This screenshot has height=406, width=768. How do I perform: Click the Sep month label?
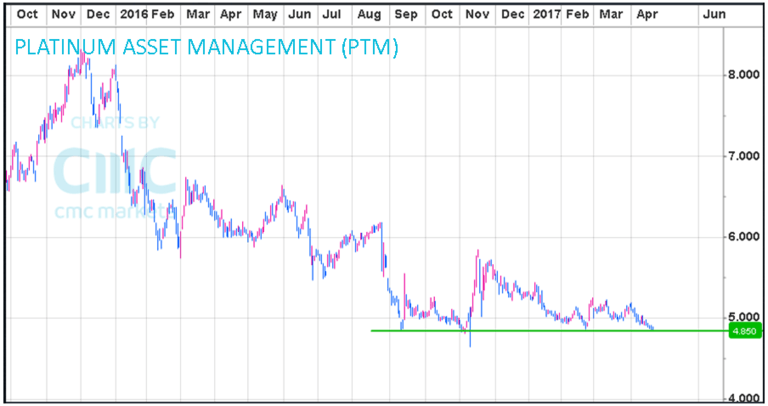406,15
